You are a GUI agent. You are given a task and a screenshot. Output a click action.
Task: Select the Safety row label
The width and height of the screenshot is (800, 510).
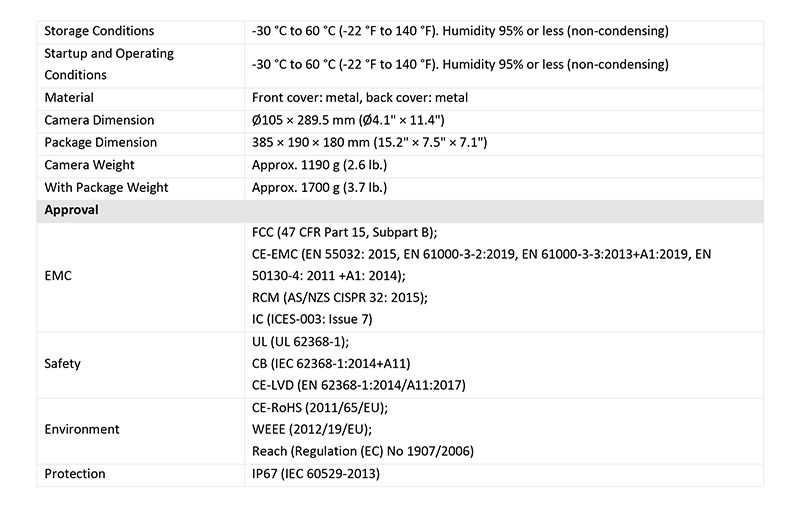[63, 364]
